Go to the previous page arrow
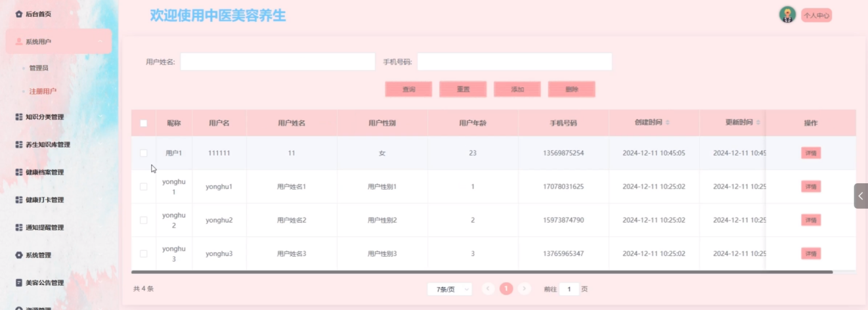Screen dimensions: 868x310 click(x=488, y=289)
